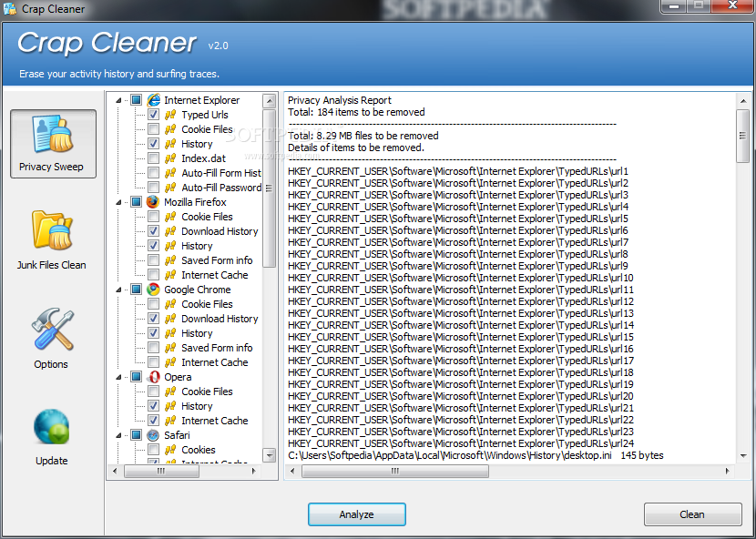Uncheck Internet Explorer Typed Urls
This screenshot has width=756, height=539.
click(153, 115)
